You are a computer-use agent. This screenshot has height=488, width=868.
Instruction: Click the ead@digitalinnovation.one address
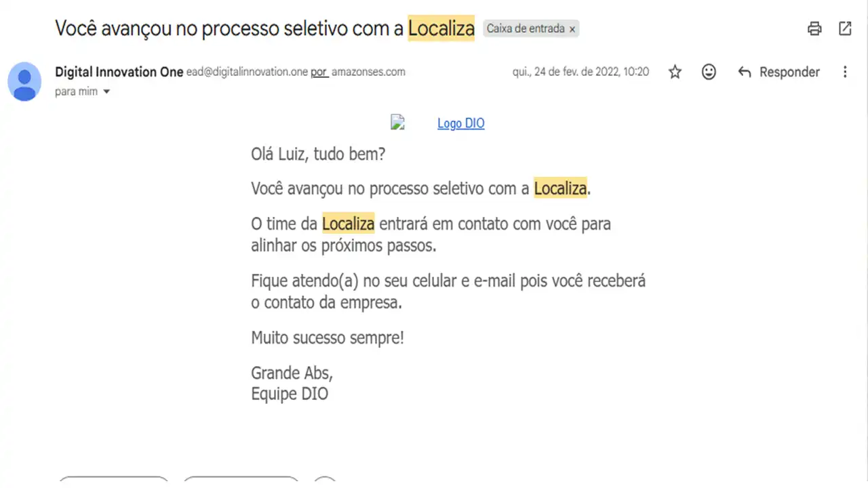click(x=248, y=72)
